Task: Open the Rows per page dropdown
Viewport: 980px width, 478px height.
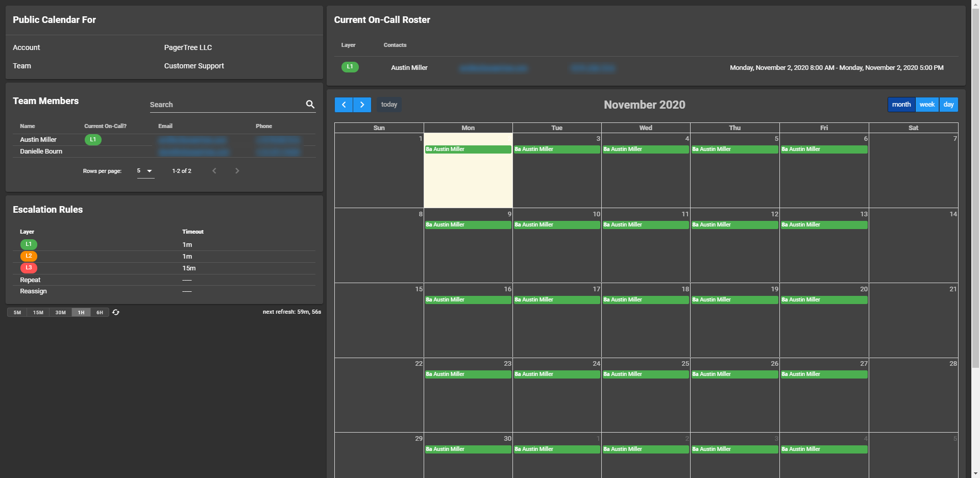Action: (145, 171)
